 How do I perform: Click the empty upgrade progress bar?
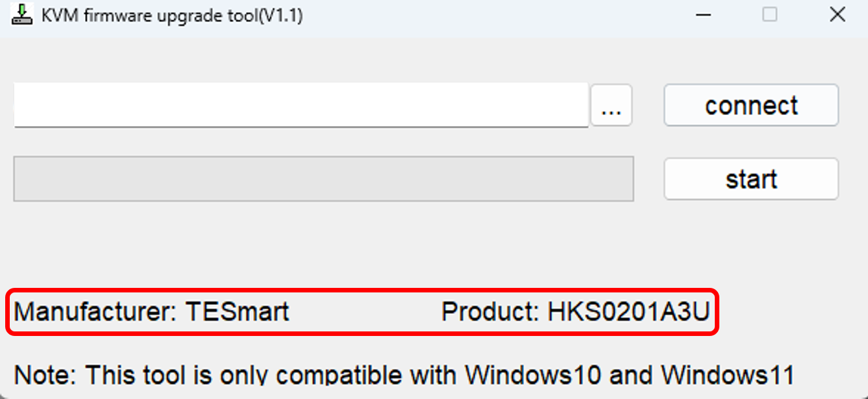(323, 179)
